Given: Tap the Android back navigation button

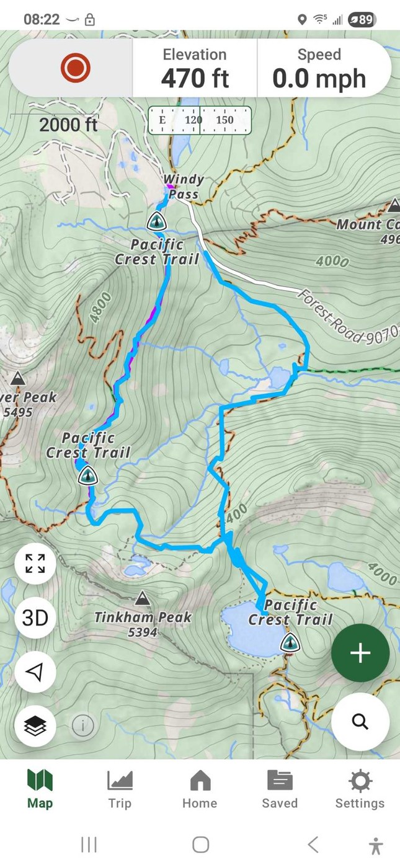Looking at the screenshot, I should pyautogui.click(x=313, y=844).
